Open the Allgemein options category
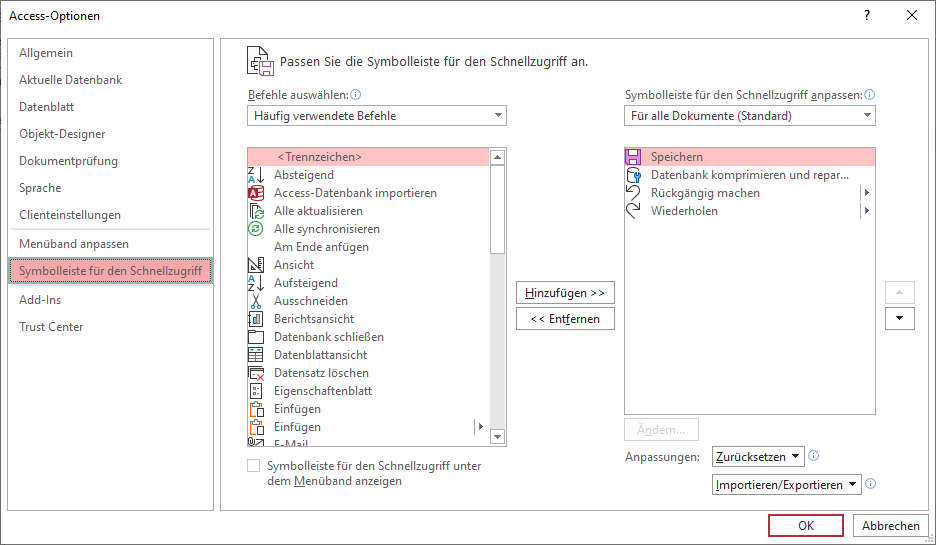 click(110, 53)
